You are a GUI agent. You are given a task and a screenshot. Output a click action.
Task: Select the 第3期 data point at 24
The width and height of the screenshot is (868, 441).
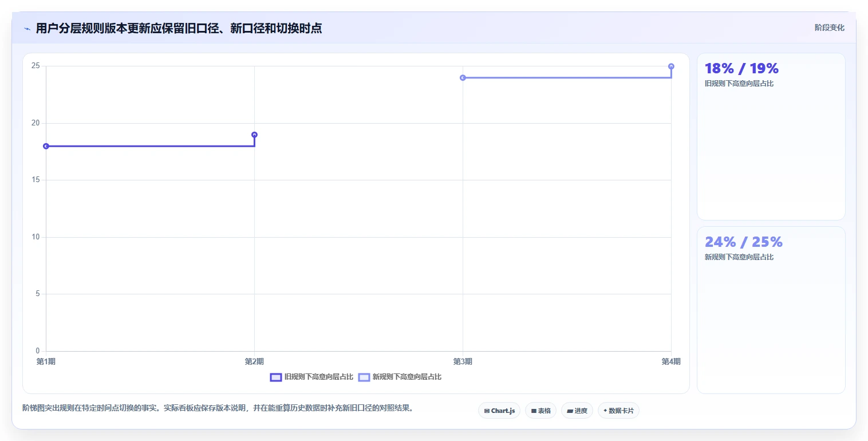[x=463, y=77]
